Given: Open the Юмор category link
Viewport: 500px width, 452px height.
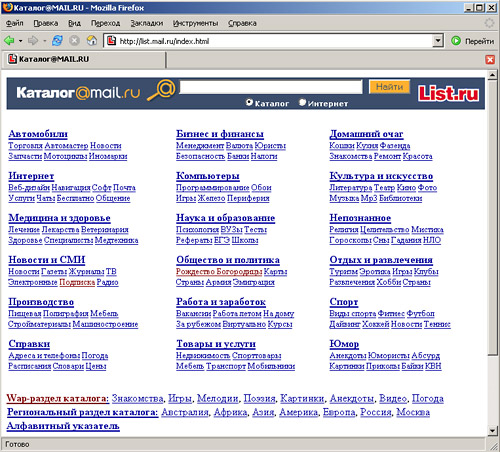Looking at the screenshot, I should (344, 344).
